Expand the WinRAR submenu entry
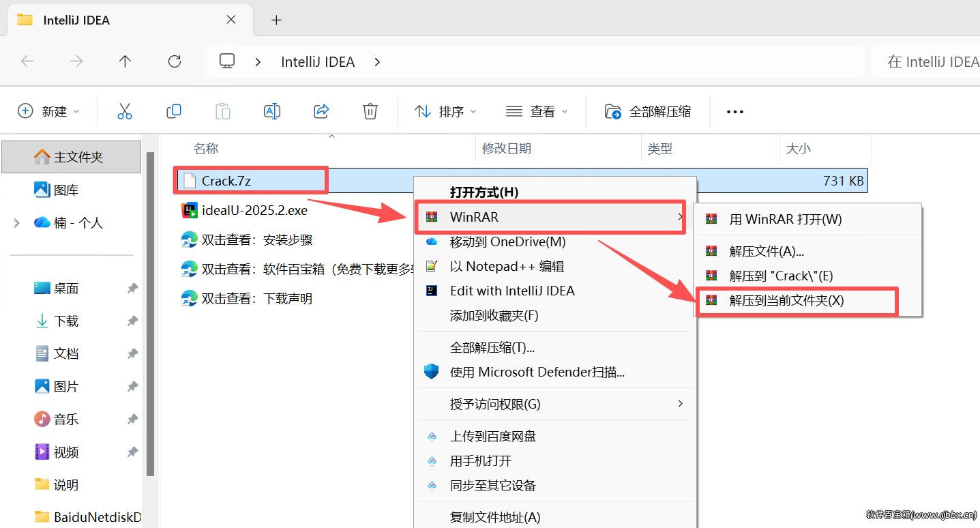Screen dimensions: 980x528 coord(551,218)
